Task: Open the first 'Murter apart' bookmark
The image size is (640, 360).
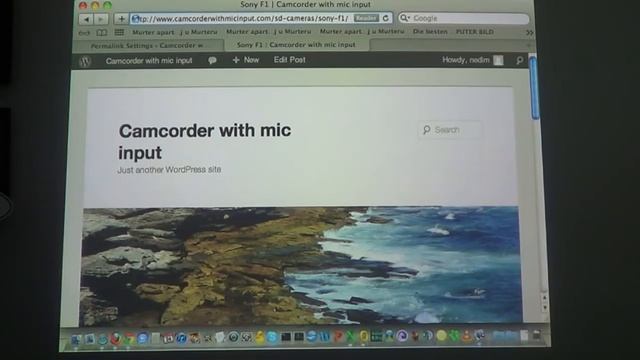Action: [175, 32]
